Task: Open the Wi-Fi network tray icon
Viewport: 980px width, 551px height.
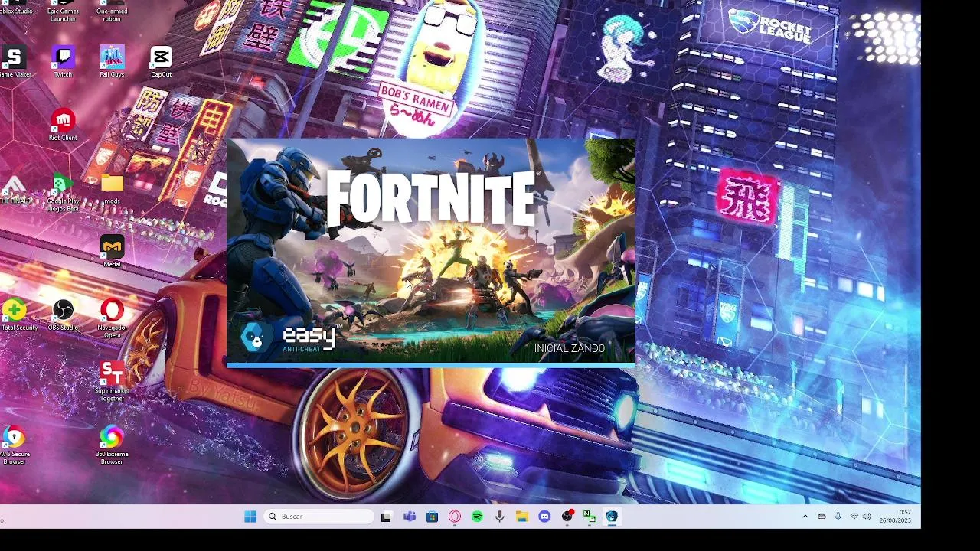Action: (854, 517)
